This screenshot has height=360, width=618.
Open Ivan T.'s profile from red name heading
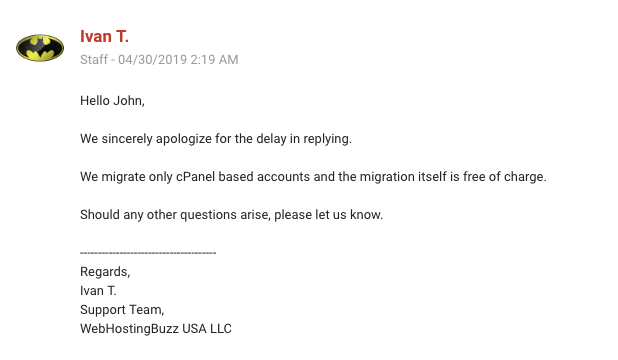point(104,36)
